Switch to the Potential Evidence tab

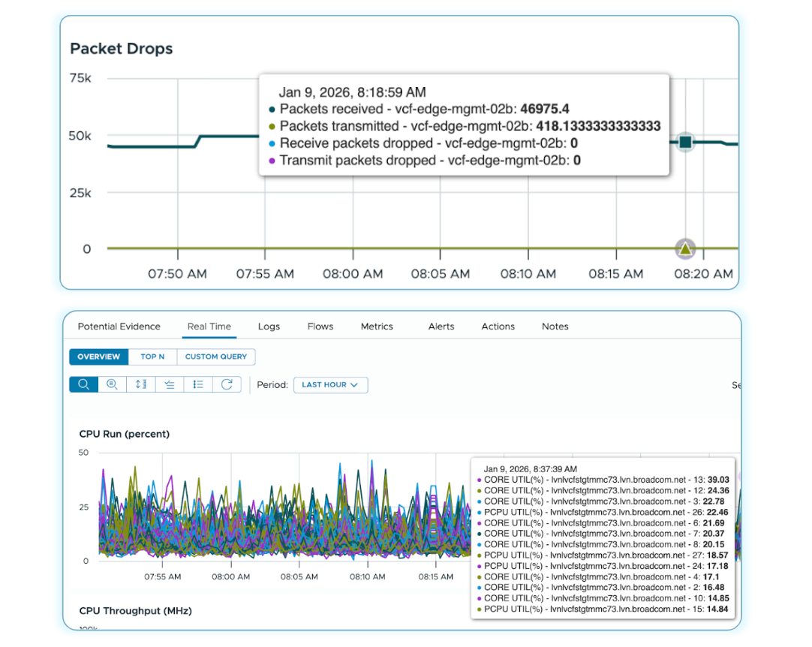tap(119, 327)
